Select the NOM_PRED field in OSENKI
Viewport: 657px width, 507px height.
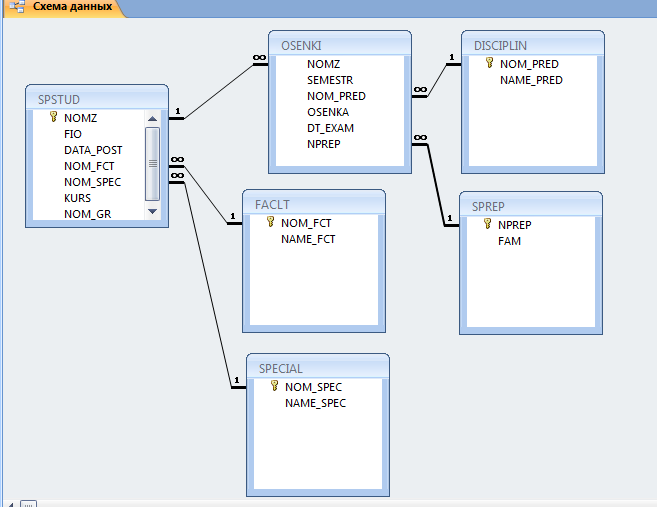pos(336,96)
